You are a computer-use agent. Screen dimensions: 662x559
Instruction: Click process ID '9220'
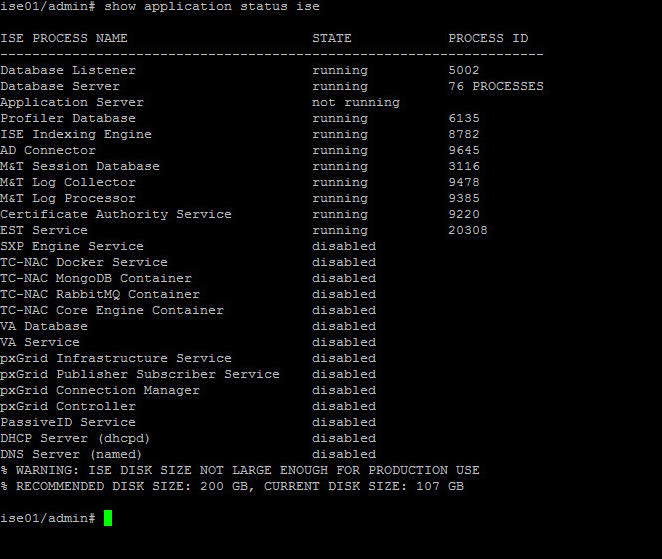[x=464, y=214]
